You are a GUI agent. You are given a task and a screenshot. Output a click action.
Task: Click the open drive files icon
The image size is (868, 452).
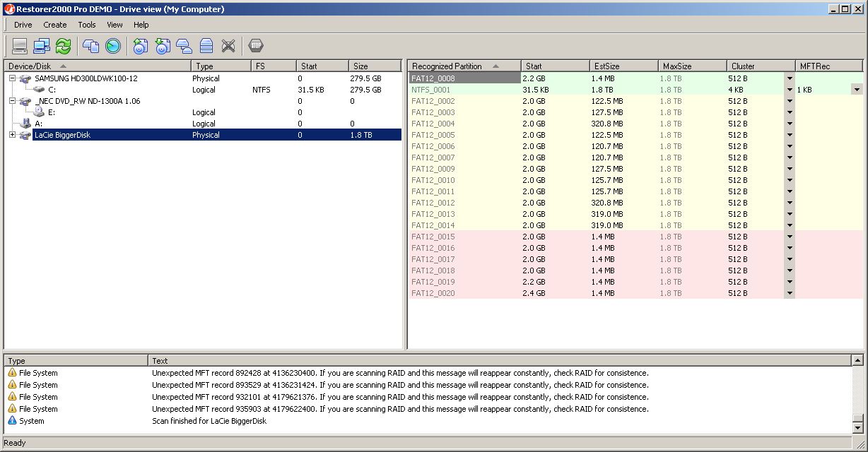pos(91,46)
